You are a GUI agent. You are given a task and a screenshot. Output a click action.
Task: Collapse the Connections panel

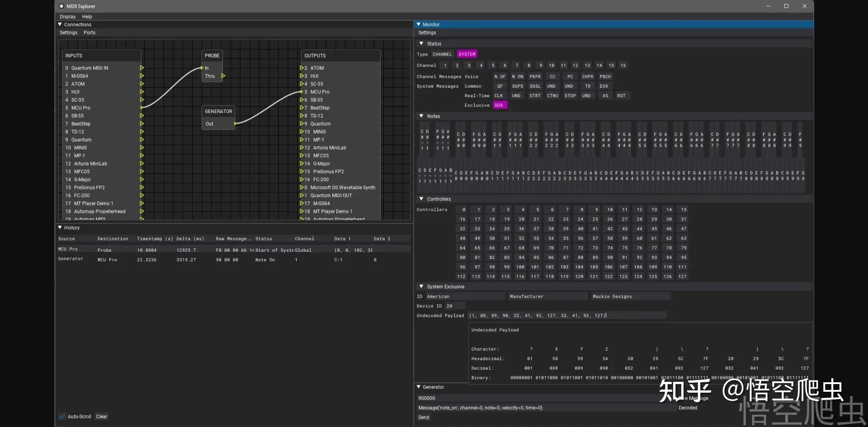pyautogui.click(x=60, y=24)
